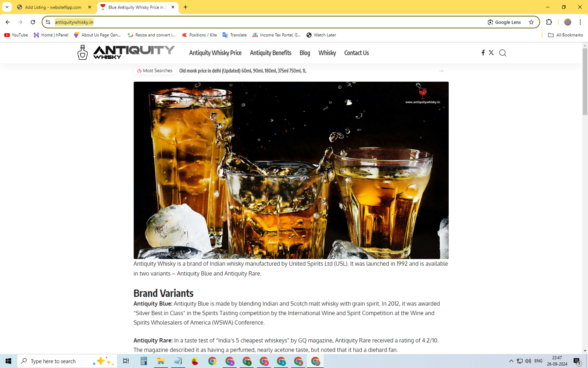The image size is (588, 368).
Task: Open File Explorer from the taskbar
Action: tap(161, 361)
